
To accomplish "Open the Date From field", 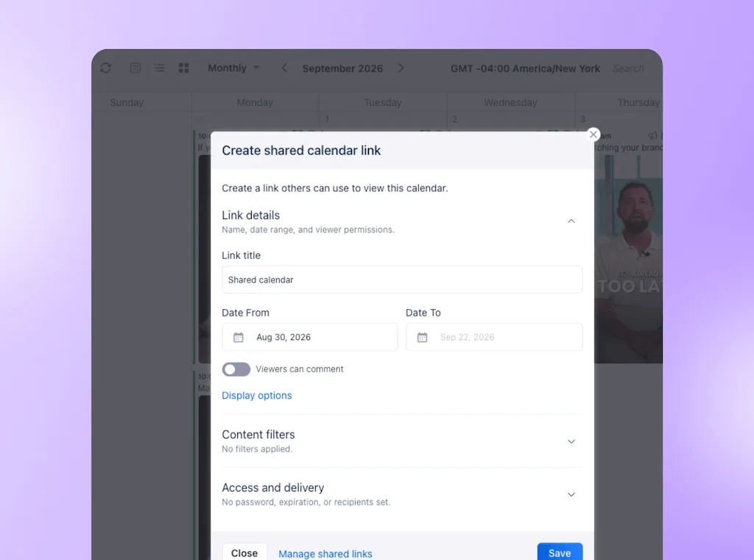I will [310, 337].
